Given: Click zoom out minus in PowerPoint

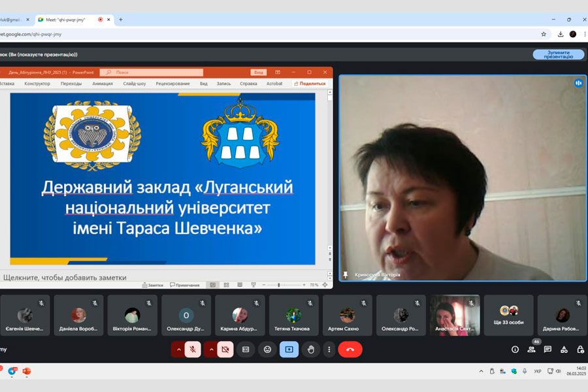Looking at the screenshot, I should (x=264, y=285).
